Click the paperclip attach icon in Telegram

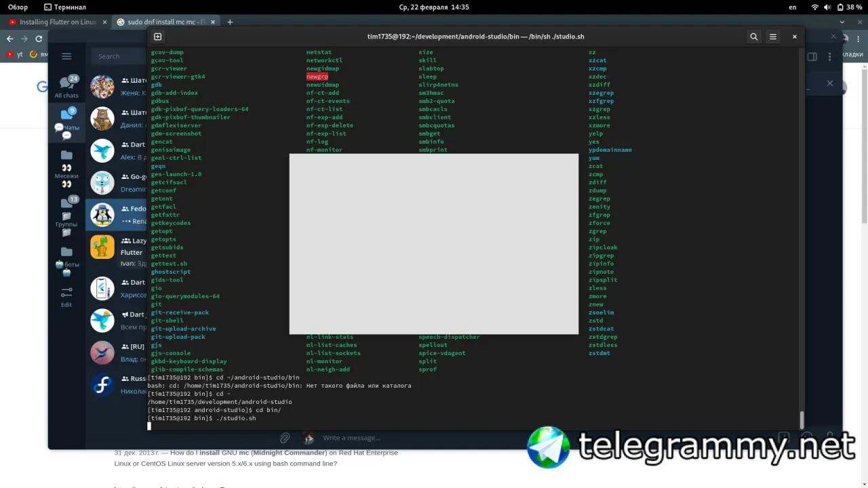coord(285,438)
